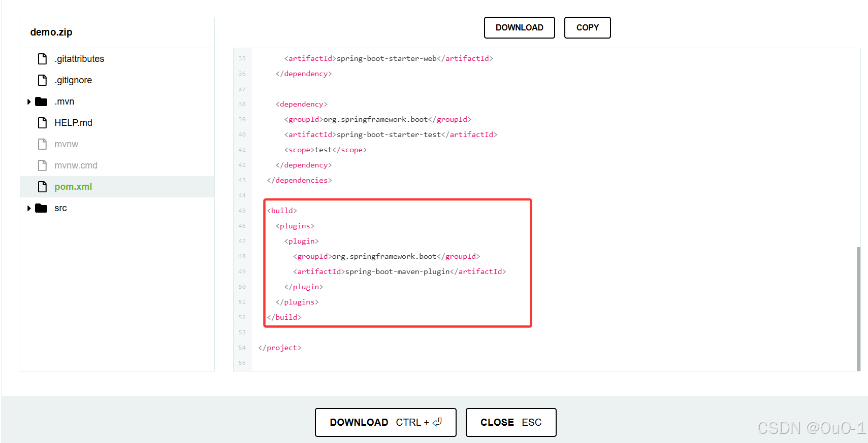Click the closing project tag

click(280, 348)
